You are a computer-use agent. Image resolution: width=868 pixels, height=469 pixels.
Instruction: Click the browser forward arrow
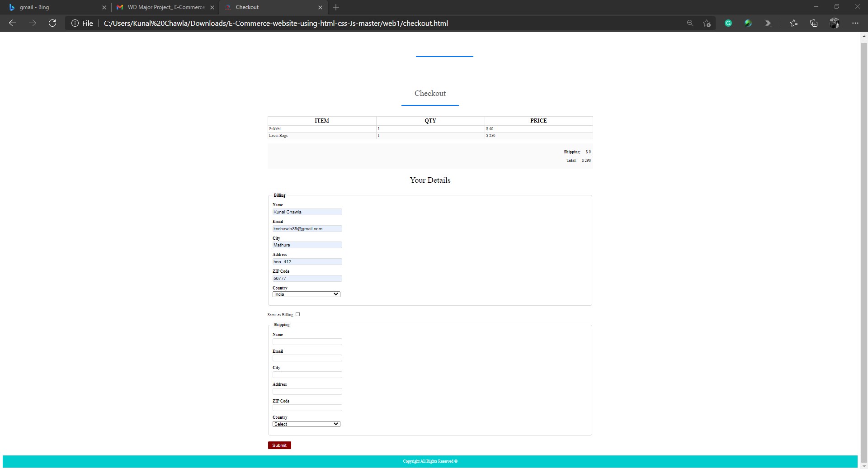(33, 23)
